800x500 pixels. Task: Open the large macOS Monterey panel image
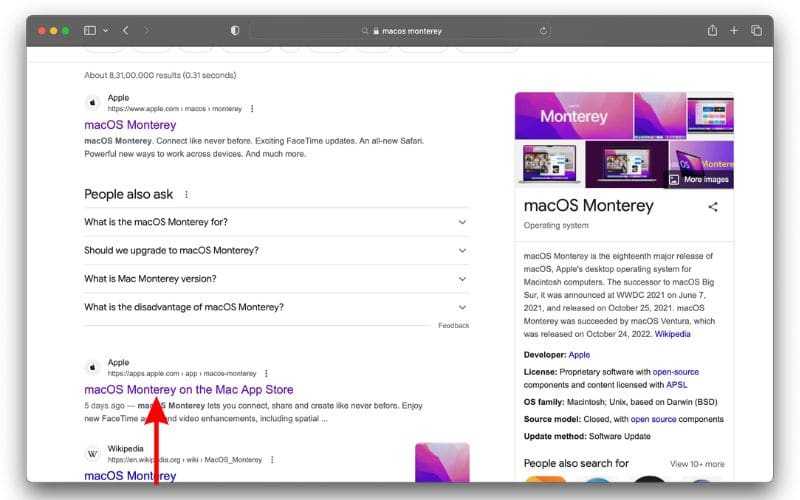pos(573,115)
